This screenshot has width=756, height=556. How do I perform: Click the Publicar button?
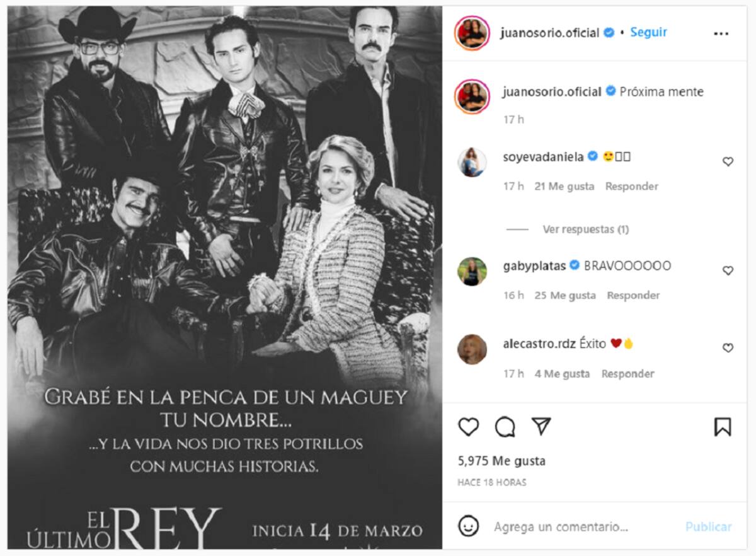[709, 526]
